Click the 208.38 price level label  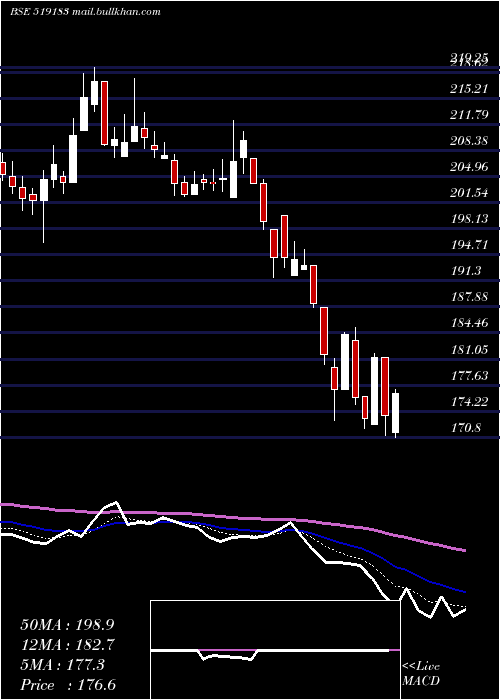click(468, 141)
